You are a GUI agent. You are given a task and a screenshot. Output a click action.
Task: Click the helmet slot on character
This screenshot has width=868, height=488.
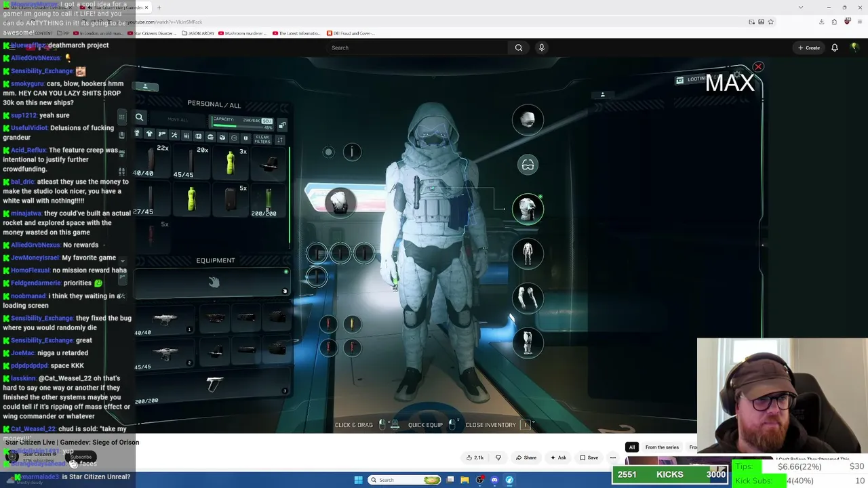pos(528,120)
